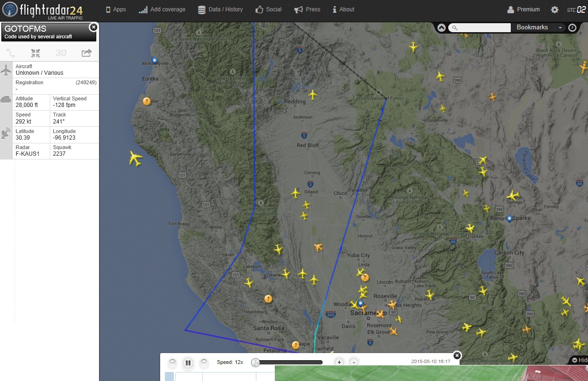Open the playback history clock icon
This screenshot has height=381, width=588.
572,27
